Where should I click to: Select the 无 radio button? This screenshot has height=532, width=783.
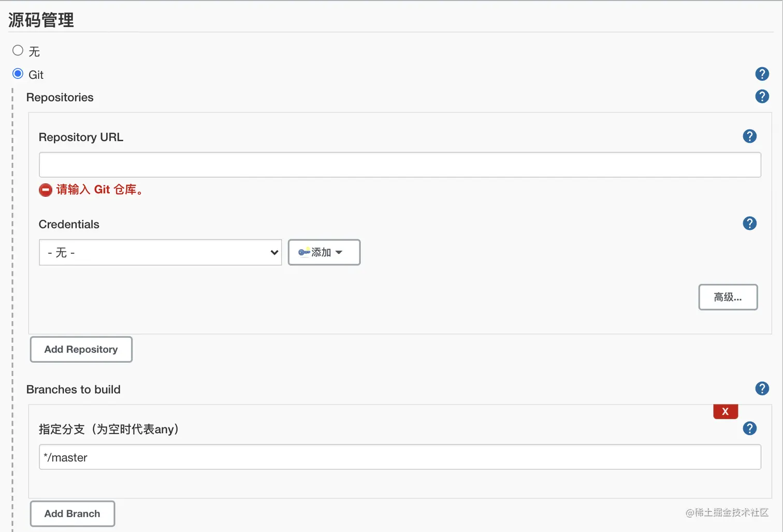pos(18,50)
